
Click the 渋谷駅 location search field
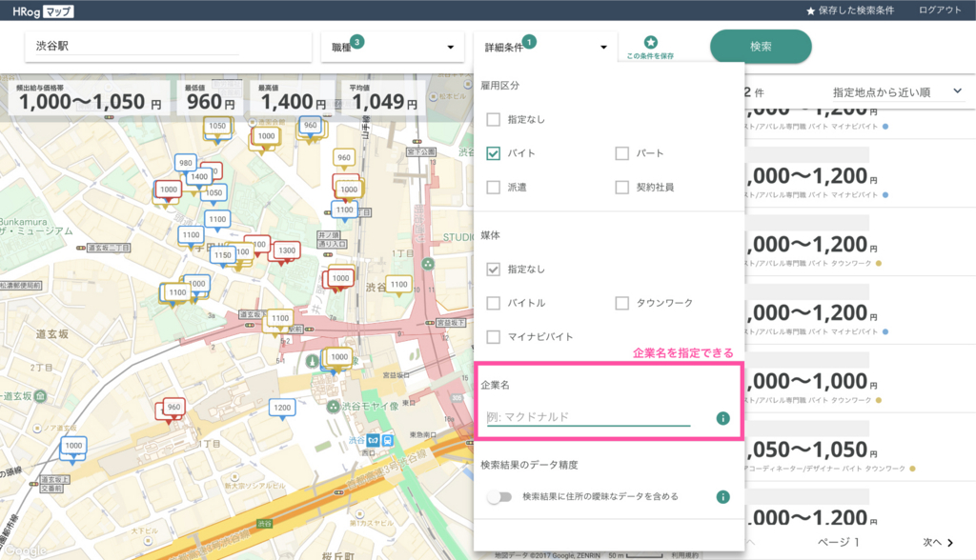pos(168,47)
